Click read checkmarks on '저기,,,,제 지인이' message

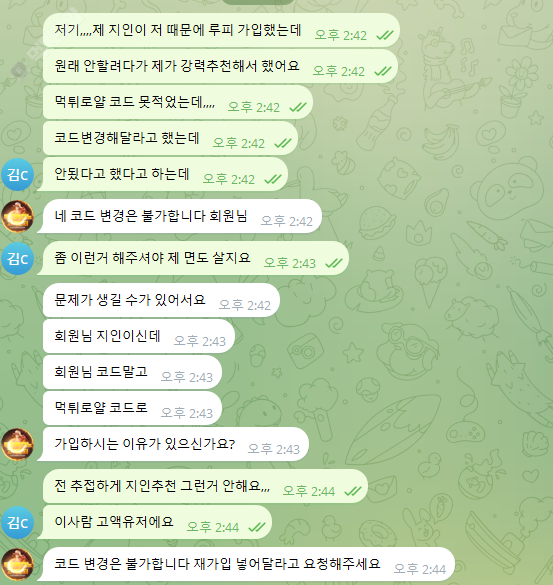pos(384,35)
